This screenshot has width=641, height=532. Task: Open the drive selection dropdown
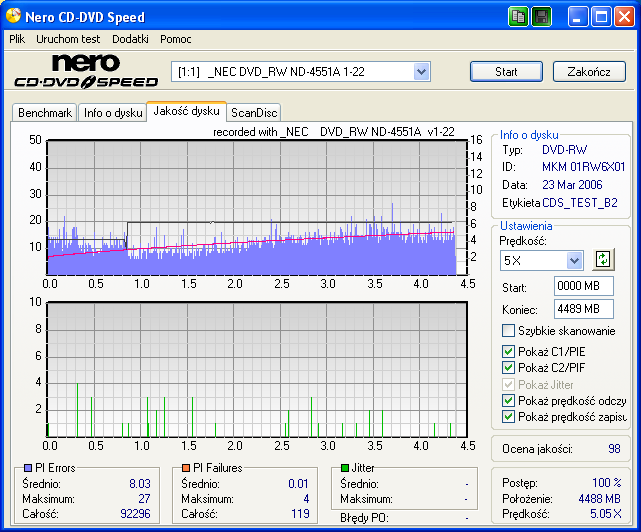[421, 72]
